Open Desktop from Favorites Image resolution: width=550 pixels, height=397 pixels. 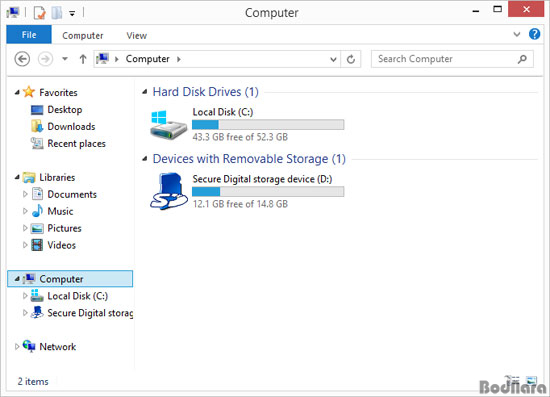pos(65,109)
